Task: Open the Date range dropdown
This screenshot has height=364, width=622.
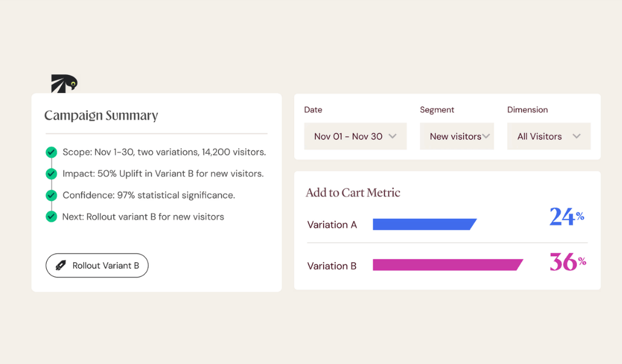Action: (x=355, y=136)
